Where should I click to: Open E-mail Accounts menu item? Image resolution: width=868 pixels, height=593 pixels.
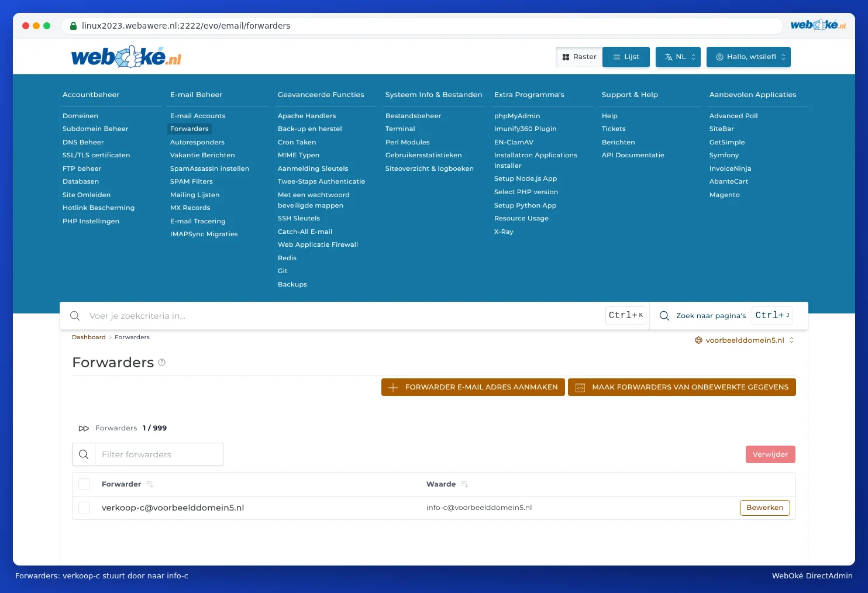[198, 116]
